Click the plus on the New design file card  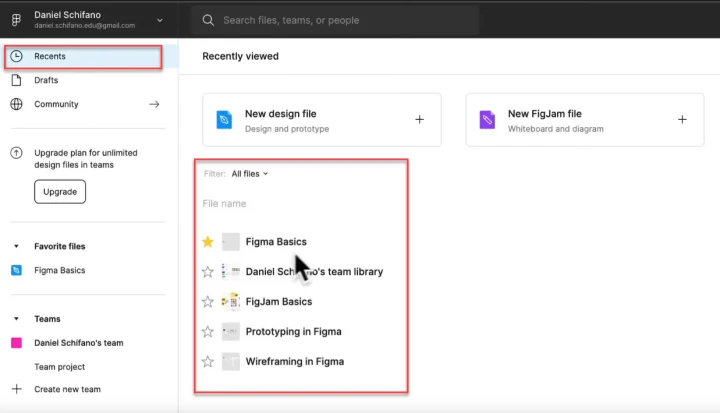(x=419, y=119)
